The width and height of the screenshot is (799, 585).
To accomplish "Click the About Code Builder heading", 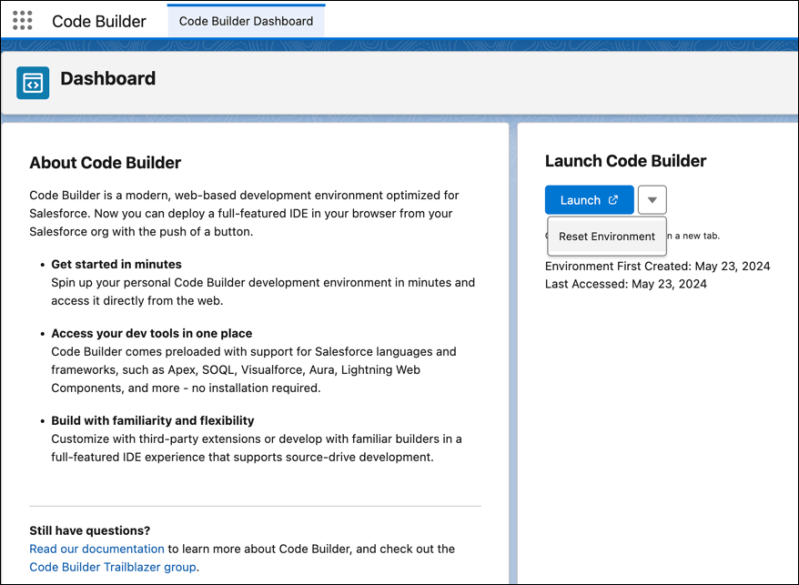I will point(105,163).
